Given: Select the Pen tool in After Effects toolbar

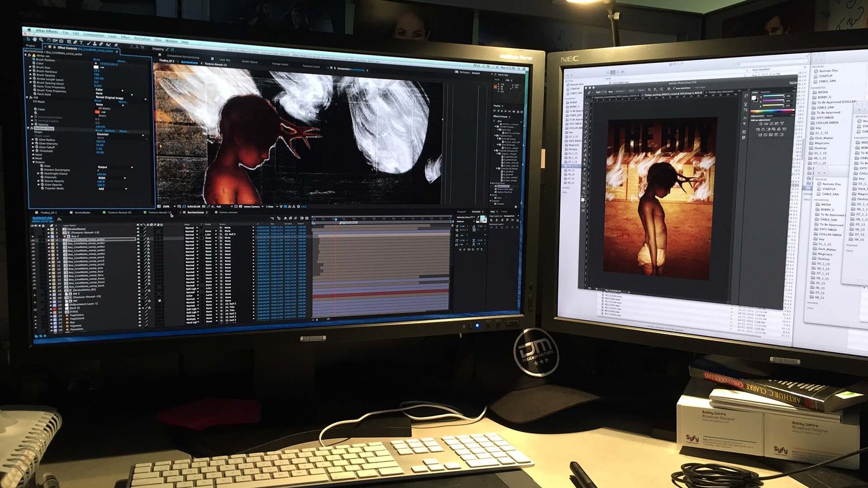Looking at the screenshot, I should coord(75,41).
